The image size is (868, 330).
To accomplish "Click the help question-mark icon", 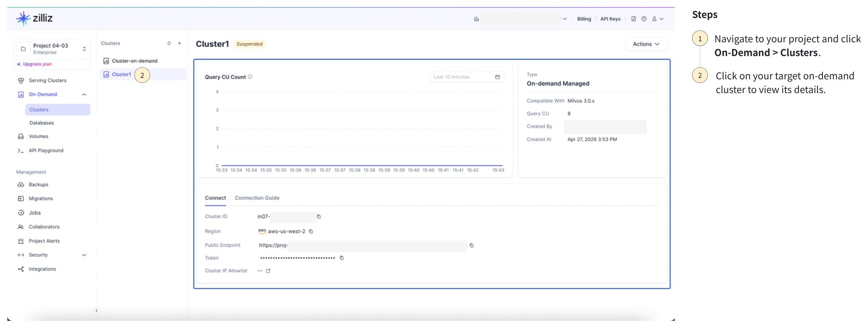I will tap(644, 19).
